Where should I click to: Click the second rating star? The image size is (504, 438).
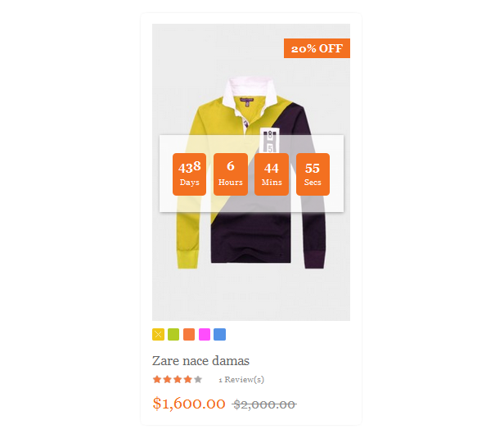pyautogui.click(x=167, y=380)
